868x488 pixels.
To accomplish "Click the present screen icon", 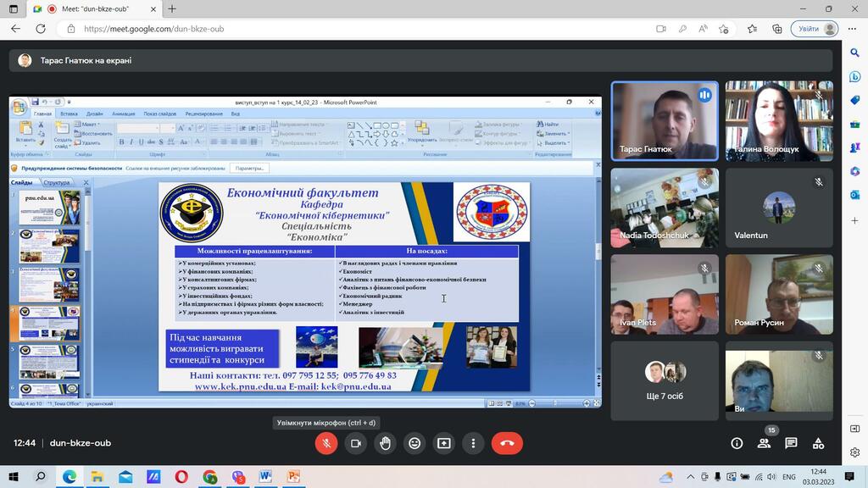I will click(443, 443).
